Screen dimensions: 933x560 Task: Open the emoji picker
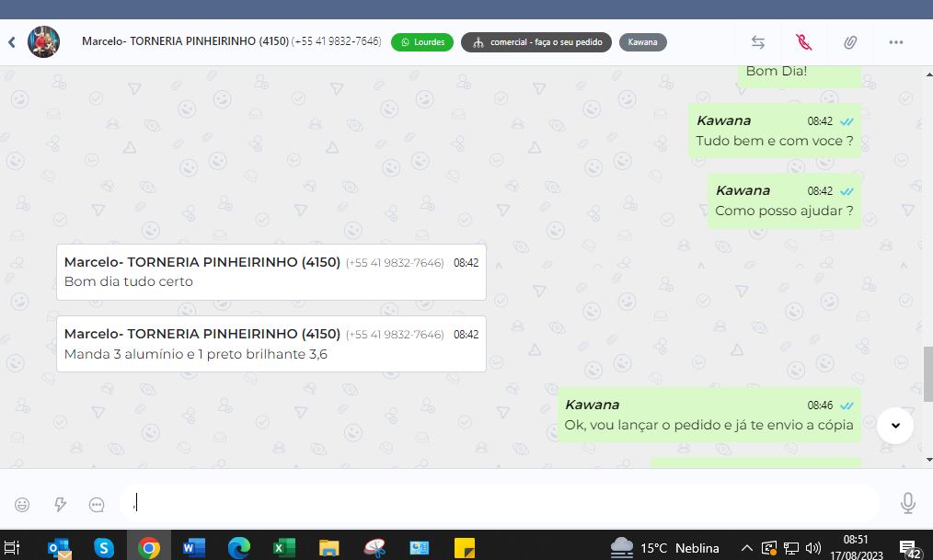tap(22, 504)
